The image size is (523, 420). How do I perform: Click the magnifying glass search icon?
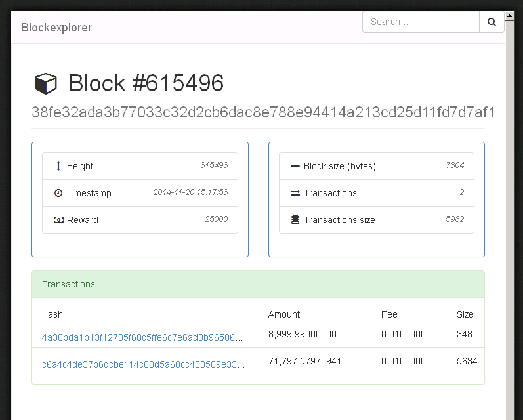click(492, 22)
